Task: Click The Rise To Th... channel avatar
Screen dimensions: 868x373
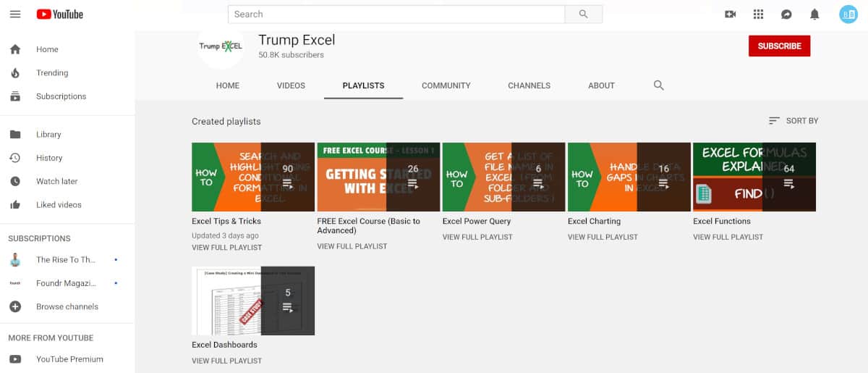Action: point(15,260)
